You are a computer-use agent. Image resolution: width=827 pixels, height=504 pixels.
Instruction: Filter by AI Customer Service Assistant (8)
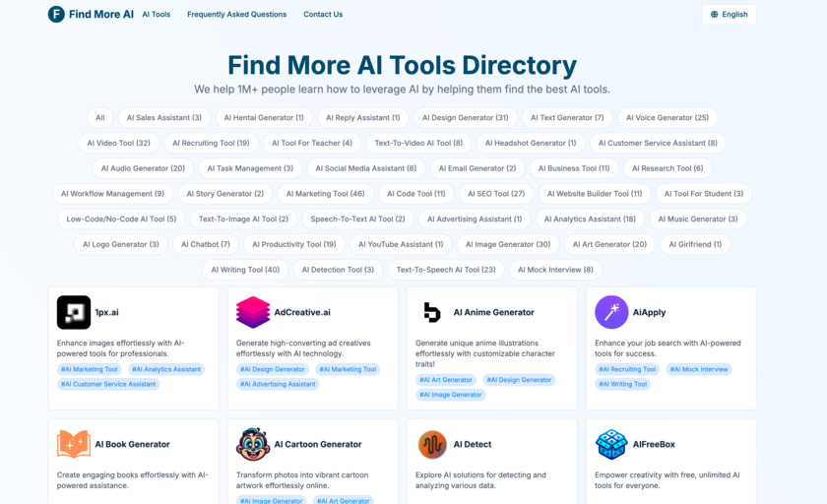pyautogui.click(x=658, y=143)
